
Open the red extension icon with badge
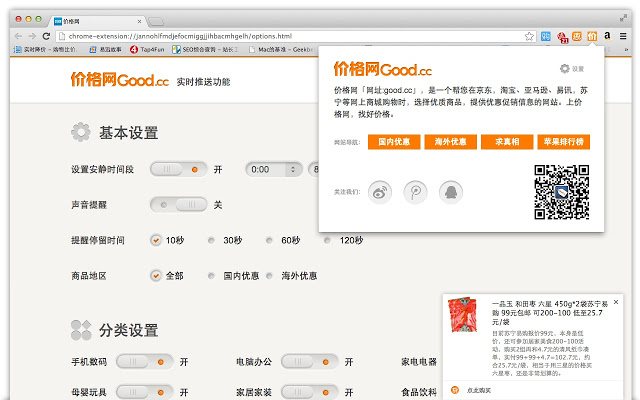[562, 37]
